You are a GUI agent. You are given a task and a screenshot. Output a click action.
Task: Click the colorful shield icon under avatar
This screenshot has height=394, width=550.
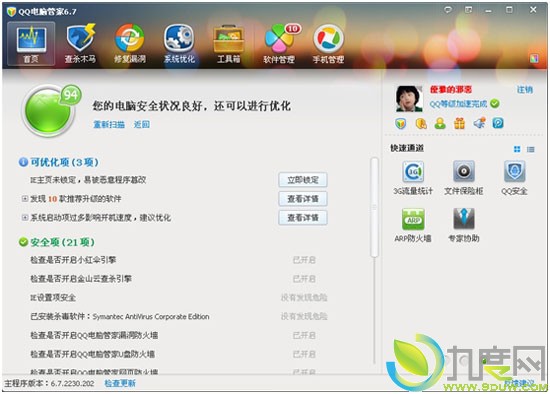(x=401, y=123)
